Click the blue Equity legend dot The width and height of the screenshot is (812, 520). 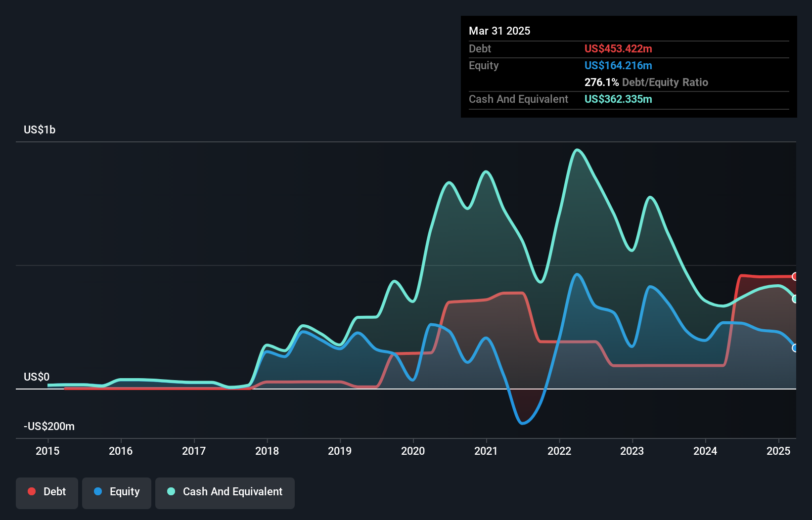click(97, 491)
